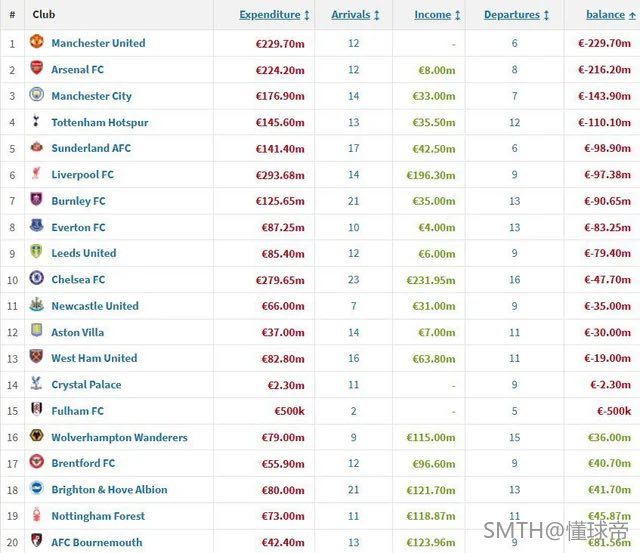640x553 pixels.
Task: Click Liverpool's €293.68m expenditure value
Action: point(280,175)
